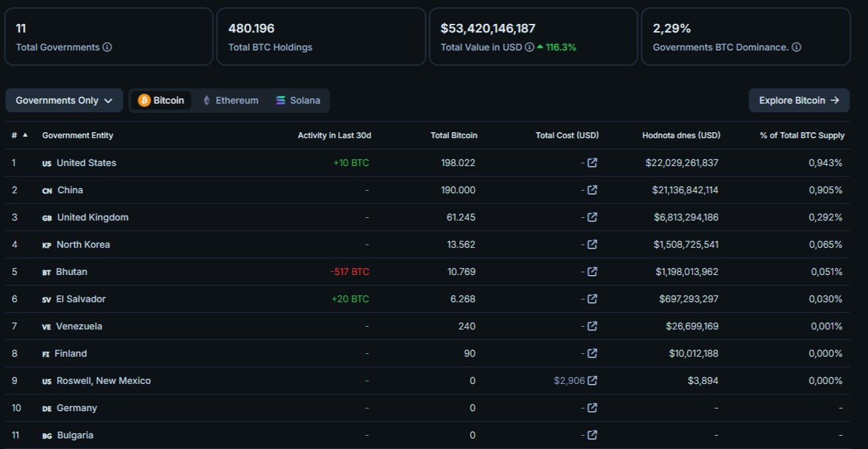Open the Venezuela entity link
Image resolution: width=868 pixels, height=449 pixels.
click(79, 326)
